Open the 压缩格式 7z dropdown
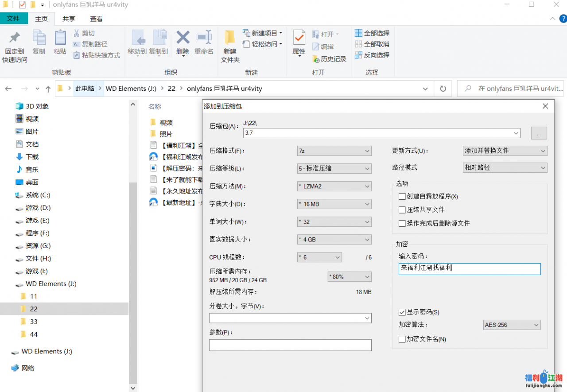Viewport: 567px width, 392px height. 334,151
